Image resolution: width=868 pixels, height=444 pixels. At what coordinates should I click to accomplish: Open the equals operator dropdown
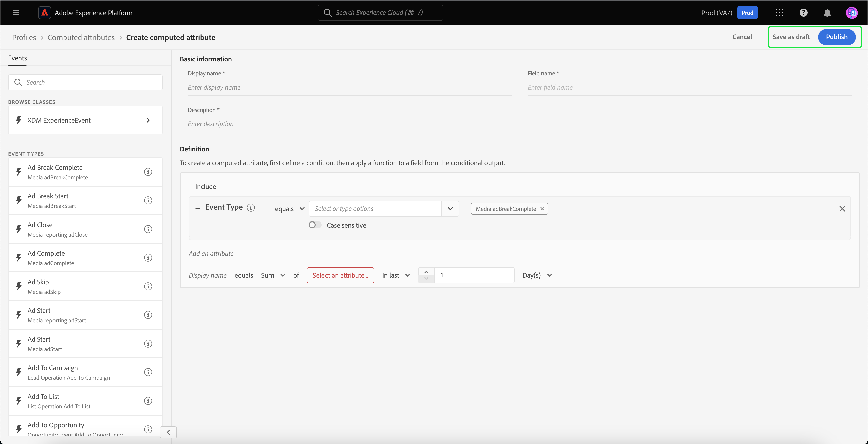pos(289,209)
